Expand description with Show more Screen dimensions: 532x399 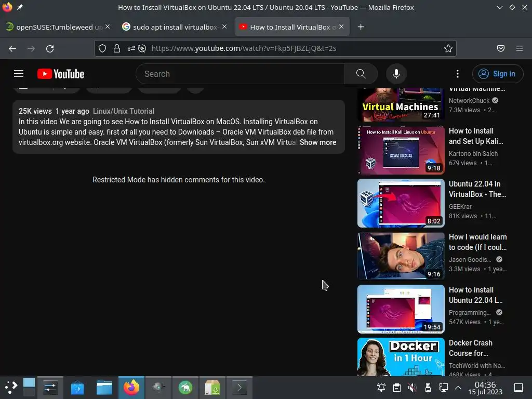(318, 142)
